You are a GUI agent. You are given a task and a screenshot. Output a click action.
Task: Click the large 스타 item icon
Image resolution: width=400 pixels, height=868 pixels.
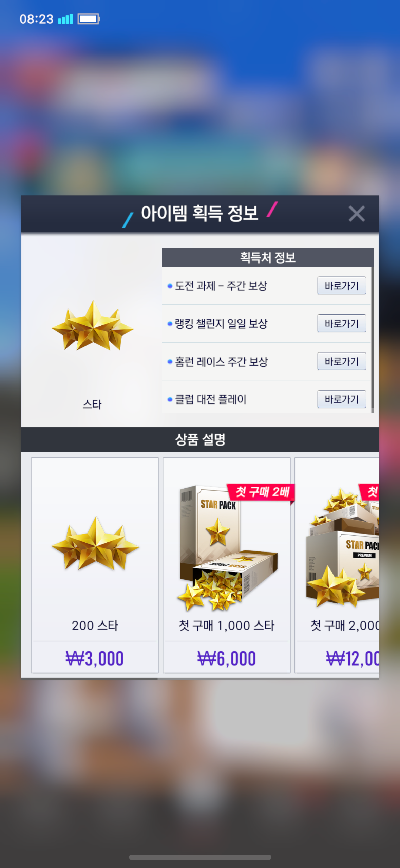tap(92, 326)
